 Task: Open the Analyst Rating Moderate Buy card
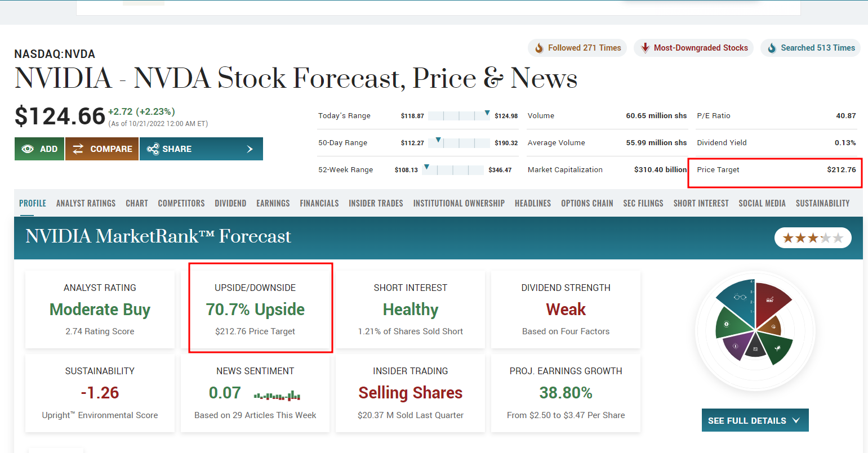click(100, 310)
